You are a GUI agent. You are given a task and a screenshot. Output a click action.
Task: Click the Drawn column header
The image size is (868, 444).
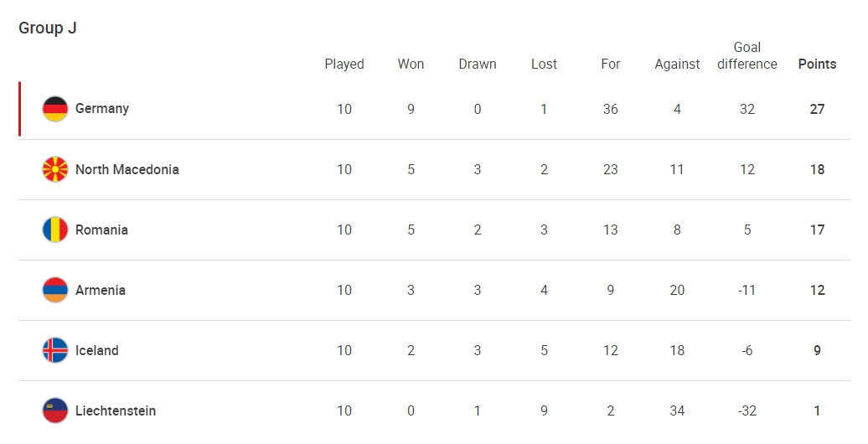478,65
